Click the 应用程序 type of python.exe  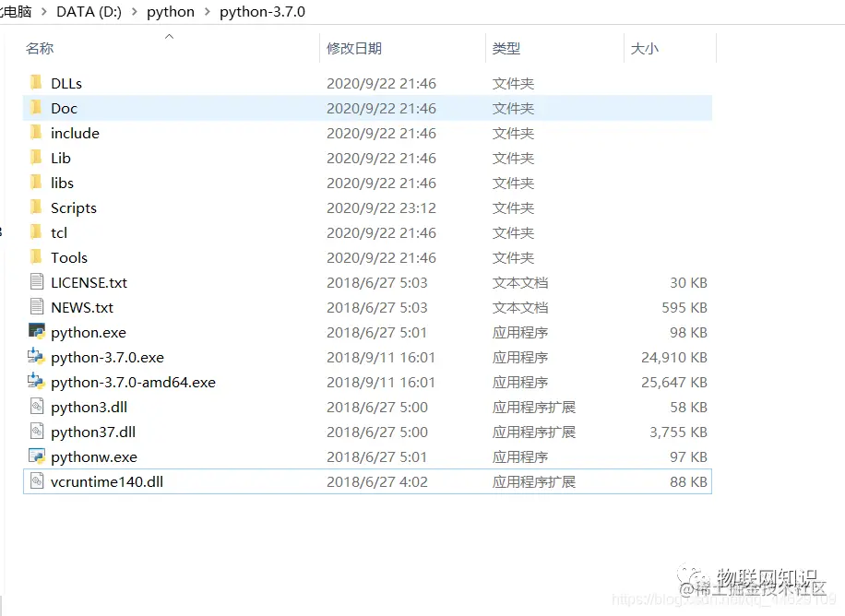pyautogui.click(x=520, y=333)
